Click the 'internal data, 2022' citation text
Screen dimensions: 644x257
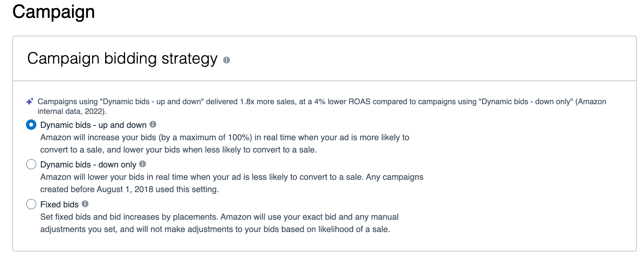72,111
